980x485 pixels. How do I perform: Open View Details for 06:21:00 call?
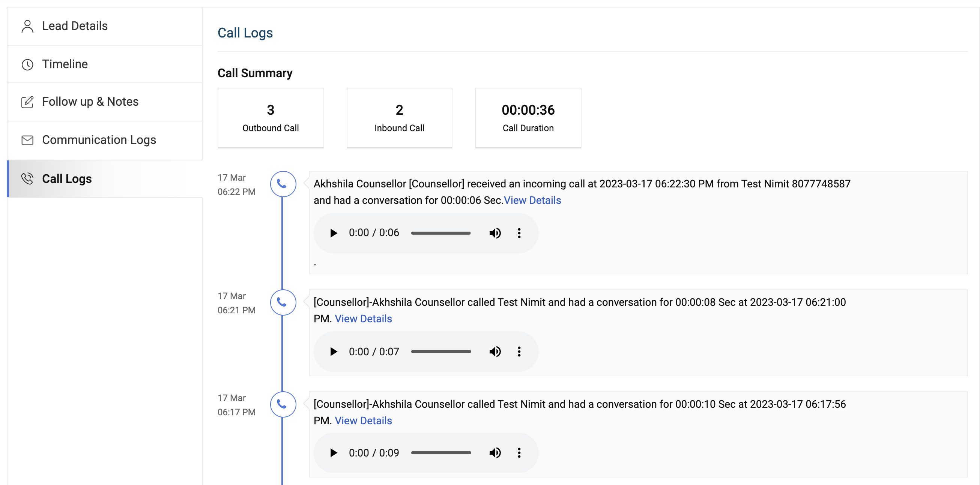[363, 319]
